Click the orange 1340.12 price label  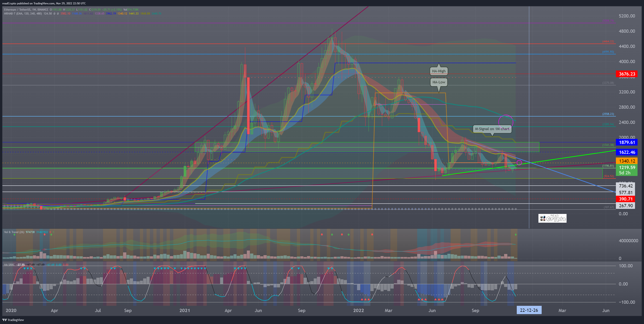pos(627,161)
